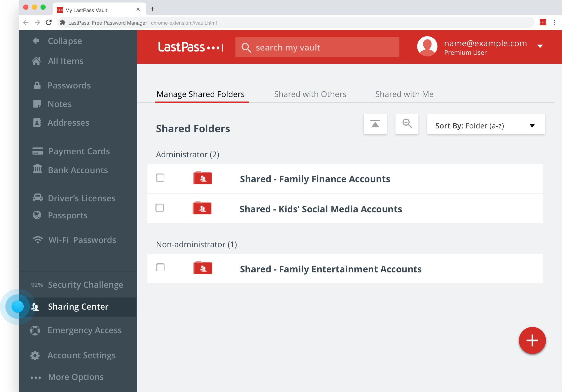Click the Driver's Licenses car icon
Viewport: 562px width, 392px height.
(38, 198)
